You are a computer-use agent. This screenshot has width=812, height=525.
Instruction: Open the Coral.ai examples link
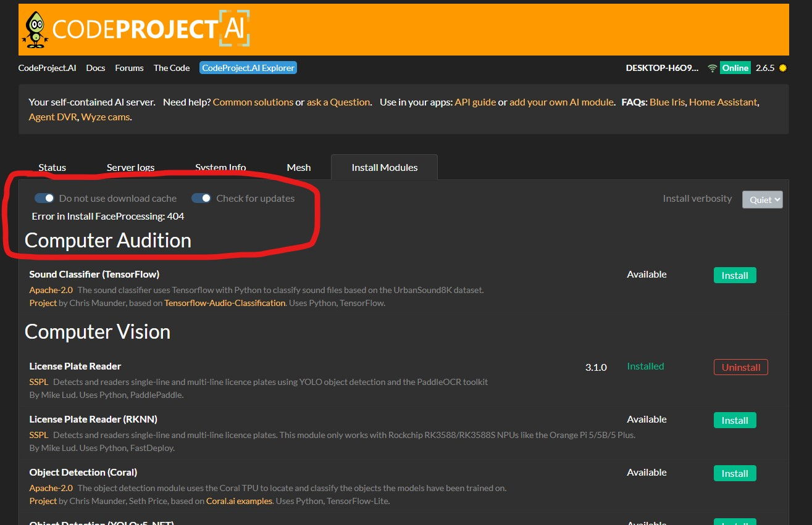click(239, 501)
